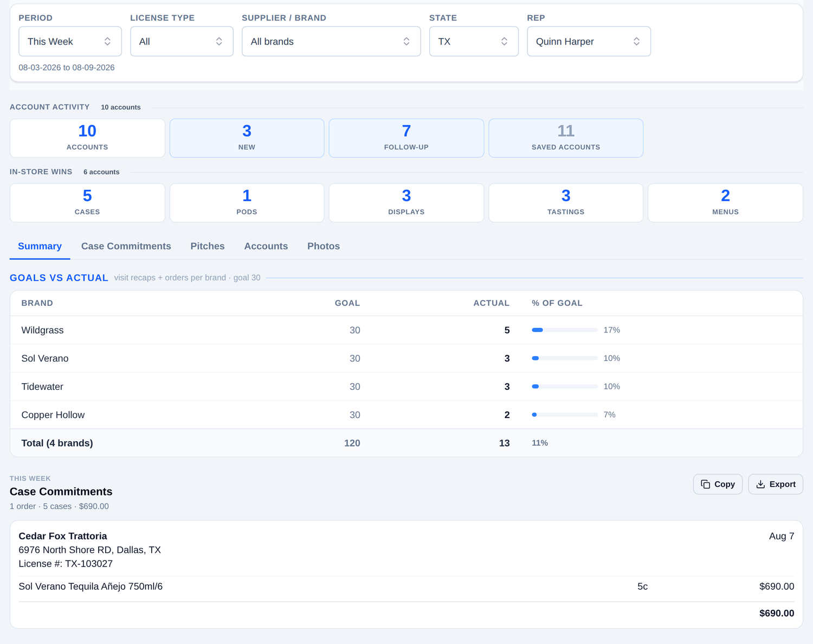This screenshot has width=813, height=644.
Task: Click the Tidewater 10% progress bar
Action: coord(565,387)
